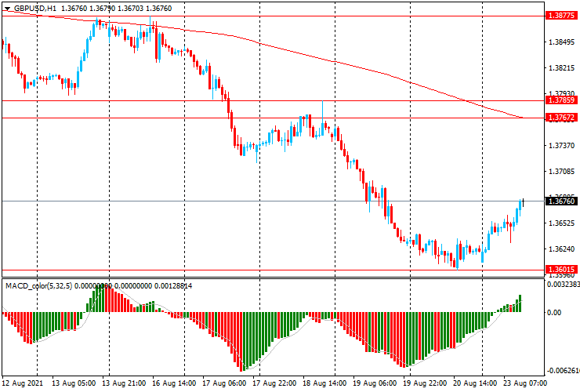
Task: Click the 19 Aug 06:00 time label
Action: click(375, 383)
